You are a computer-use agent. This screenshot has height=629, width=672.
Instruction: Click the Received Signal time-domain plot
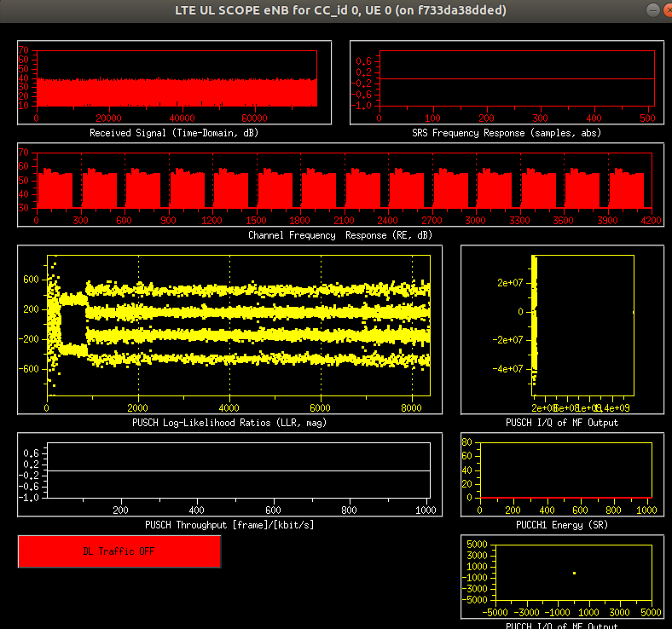(175, 83)
